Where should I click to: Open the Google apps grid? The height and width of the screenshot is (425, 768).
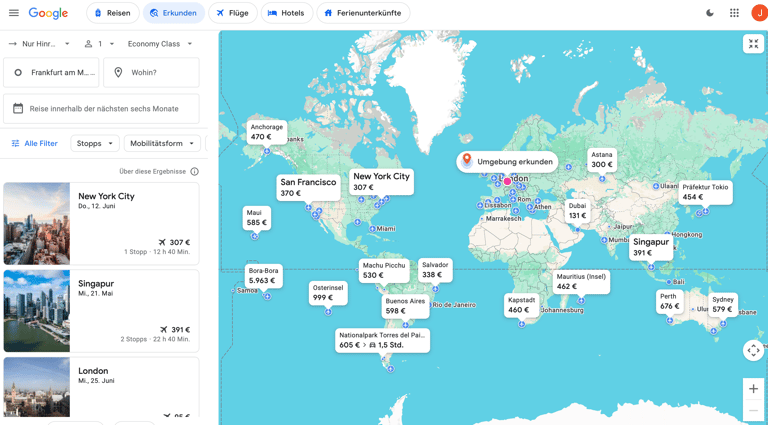(734, 13)
